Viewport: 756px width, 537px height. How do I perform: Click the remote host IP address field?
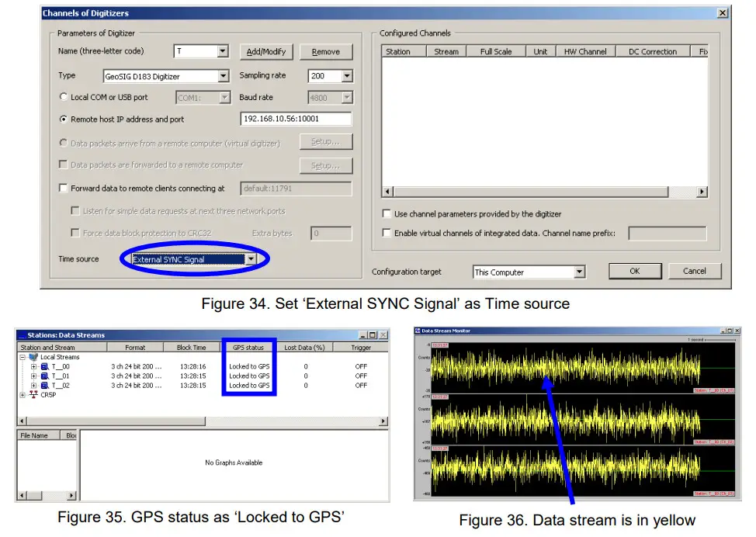pos(295,119)
